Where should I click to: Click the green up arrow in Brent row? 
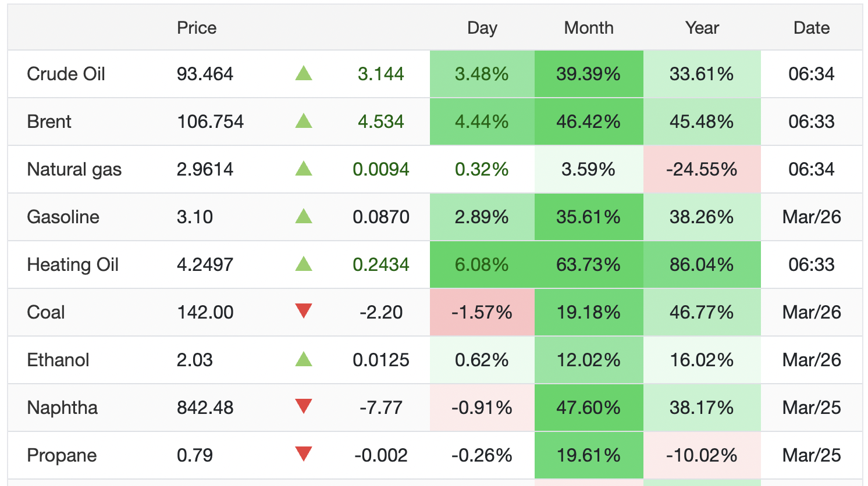[x=304, y=121]
